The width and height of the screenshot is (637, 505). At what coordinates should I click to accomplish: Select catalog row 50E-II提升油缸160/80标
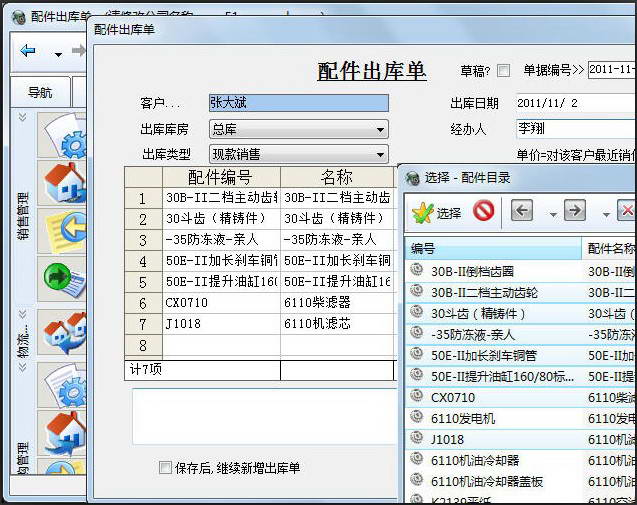(x=521, y=377)
